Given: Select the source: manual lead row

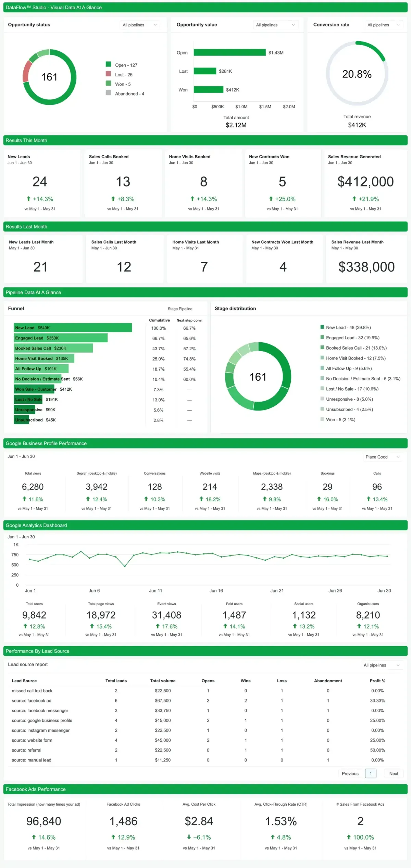Looking at the screenshot, I should (206, 760).
